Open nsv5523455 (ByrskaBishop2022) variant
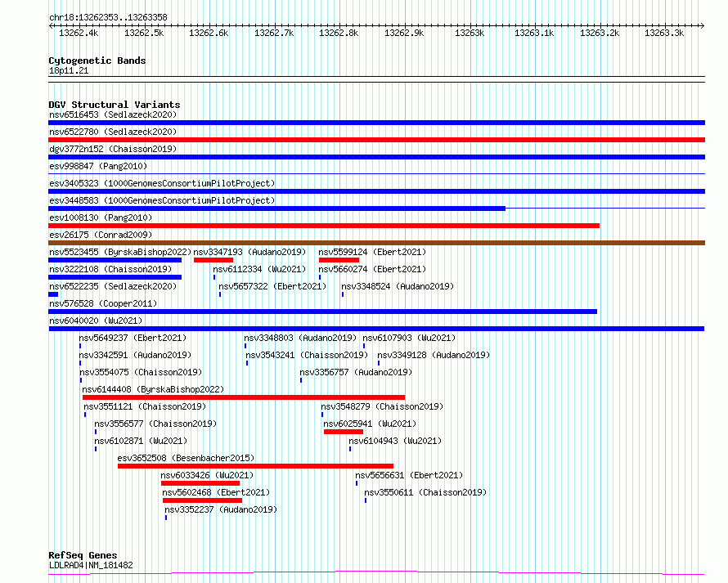 click(120, 252)
